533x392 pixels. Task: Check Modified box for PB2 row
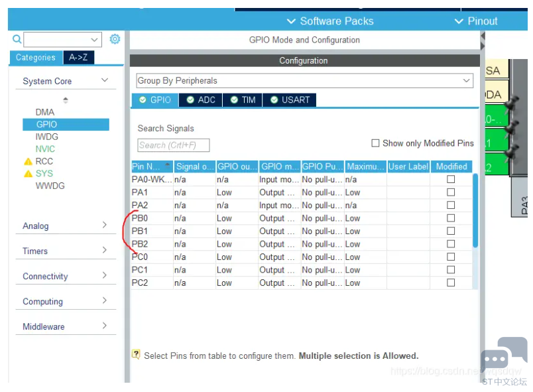click(451, 244)
